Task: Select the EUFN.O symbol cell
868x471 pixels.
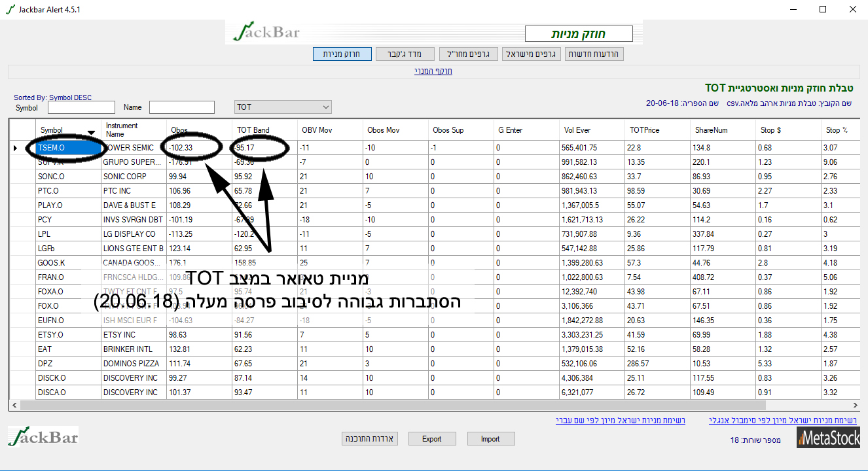Action: [68, 321]
